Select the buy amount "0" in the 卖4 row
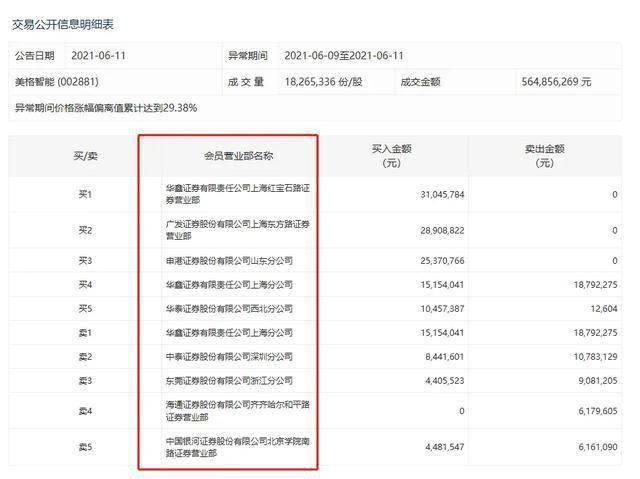The width and height of the screenshot is (640, 479). (462, 411)
